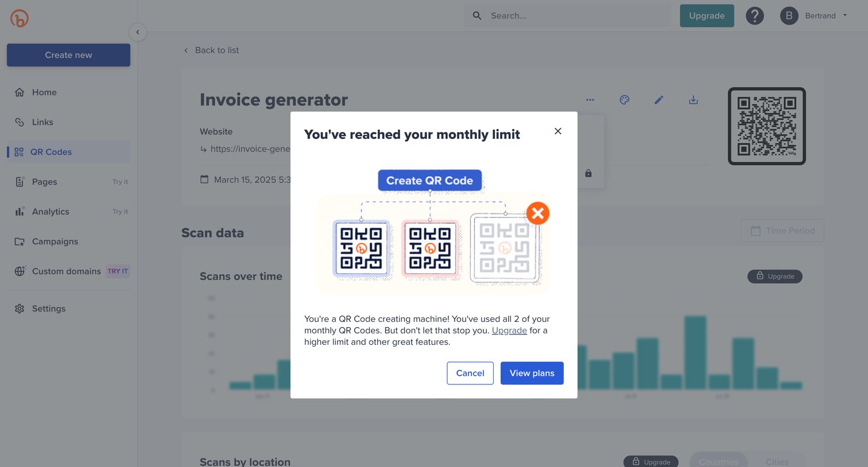
Task: Select QR Codes in the sidebar
Action: coord(68,152)
